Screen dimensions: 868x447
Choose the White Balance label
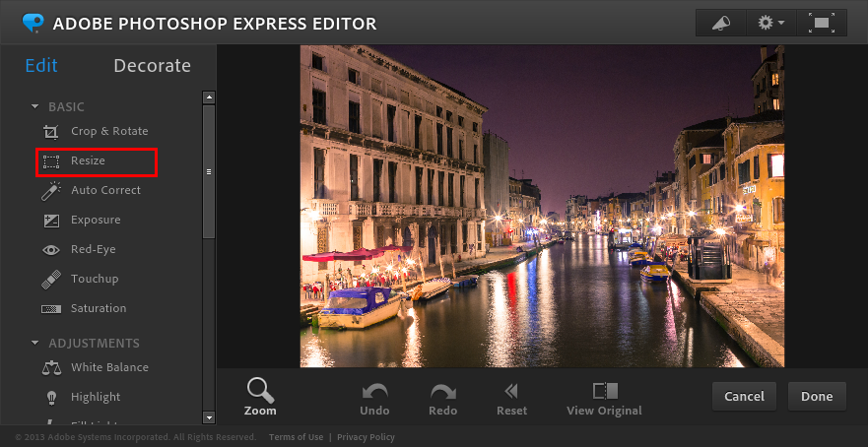coord(109,367)
